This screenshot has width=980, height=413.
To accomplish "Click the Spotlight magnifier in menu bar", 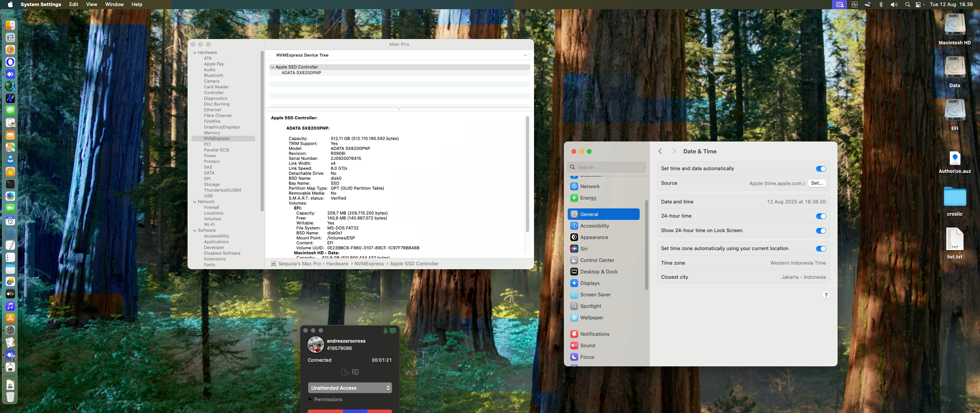I will click(x=907, y=5).
